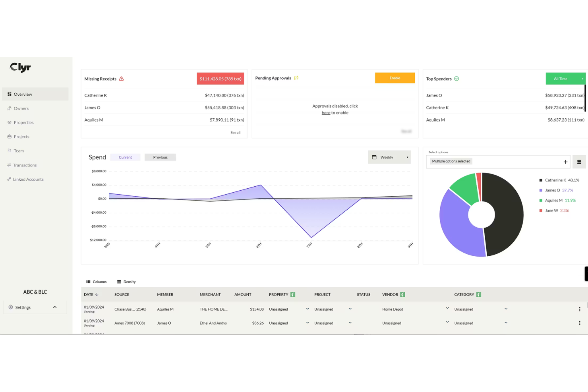Open Linked Accounts from the sidebar icon
The image size is (588, 392).
(x=9, y=179)
